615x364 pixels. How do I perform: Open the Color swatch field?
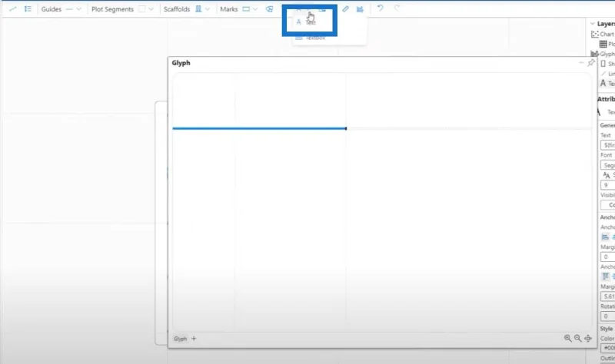pyautogui.click(x=608, y=348)
